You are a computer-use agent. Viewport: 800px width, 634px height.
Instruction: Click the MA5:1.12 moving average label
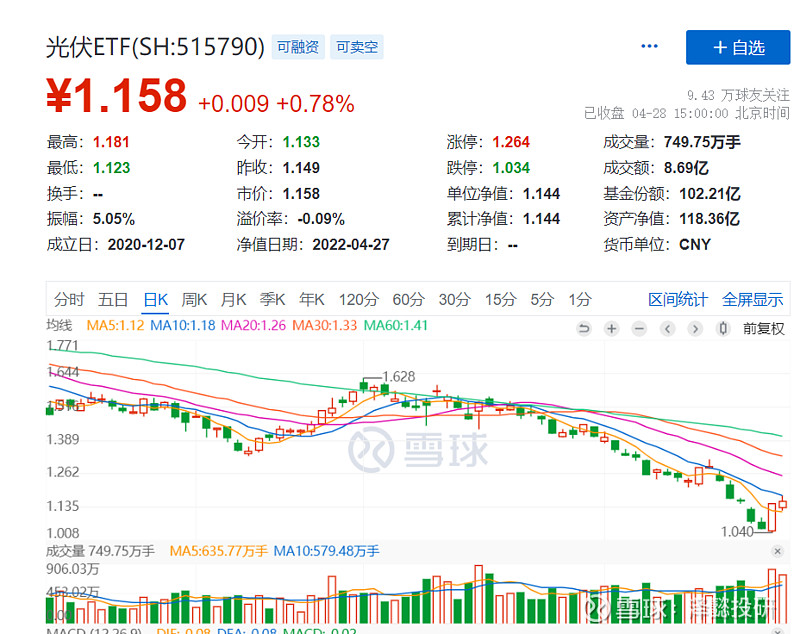(115, 325)
